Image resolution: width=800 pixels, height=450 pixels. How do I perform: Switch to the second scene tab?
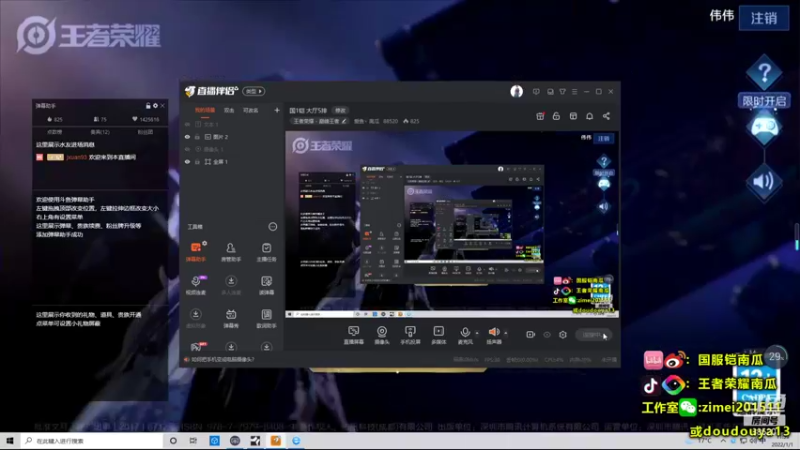229,110
